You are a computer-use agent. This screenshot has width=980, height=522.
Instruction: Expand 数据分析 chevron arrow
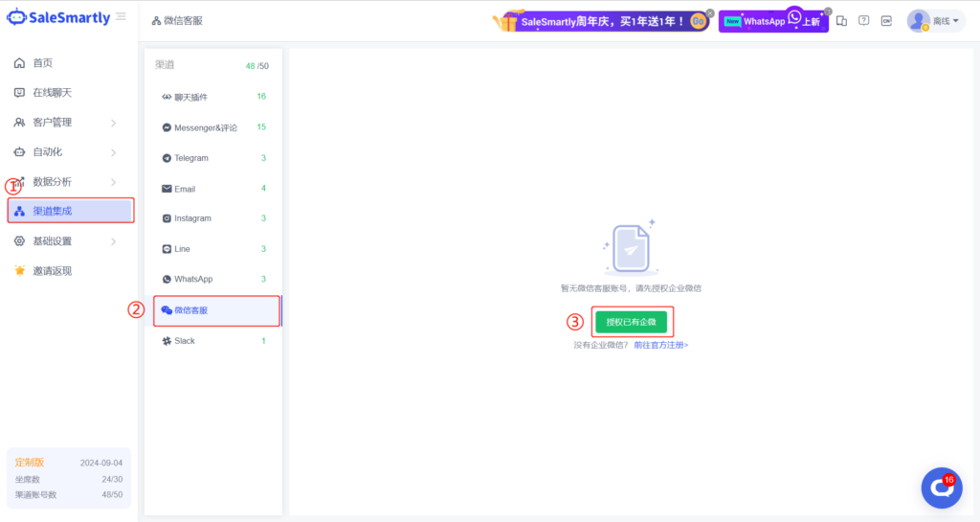[113, 182]
